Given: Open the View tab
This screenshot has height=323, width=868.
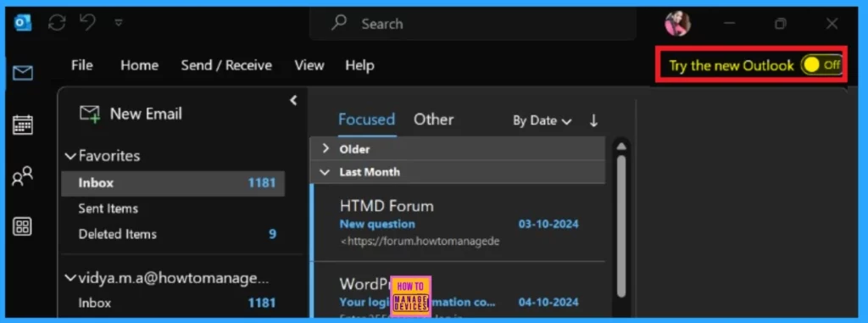Looking at the screenshot, I should (x=309, y=65).
